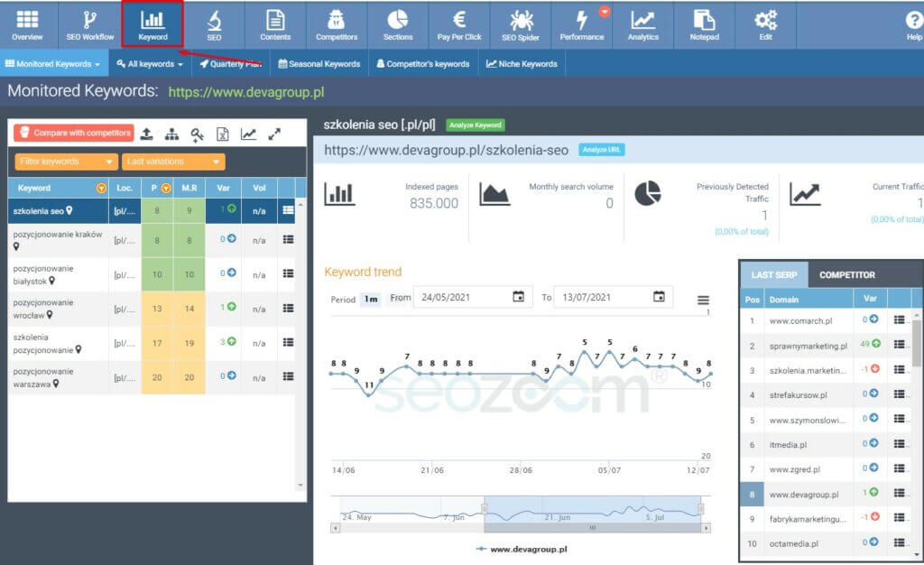
Task: Open the Notepad tool
Action: 704,25
